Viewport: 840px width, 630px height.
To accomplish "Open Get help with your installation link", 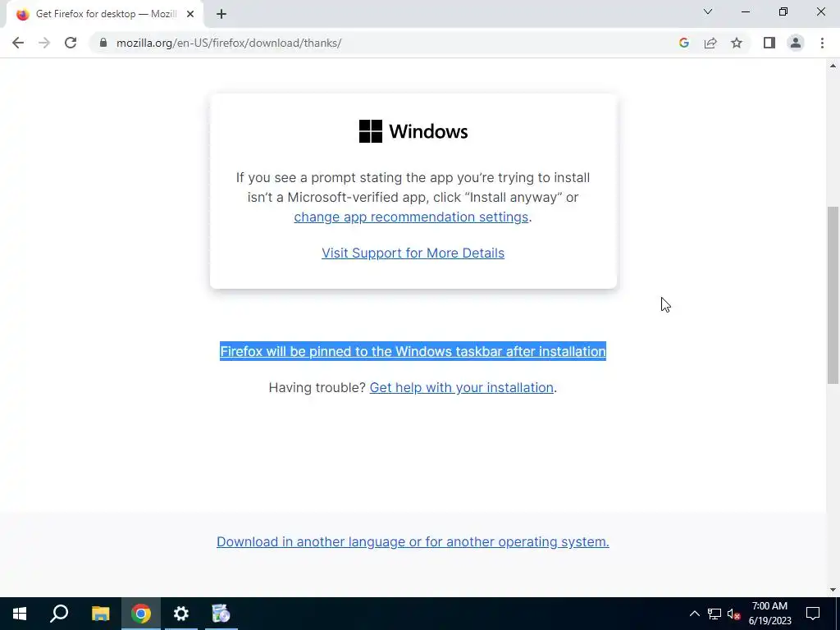I will point(461,387).
